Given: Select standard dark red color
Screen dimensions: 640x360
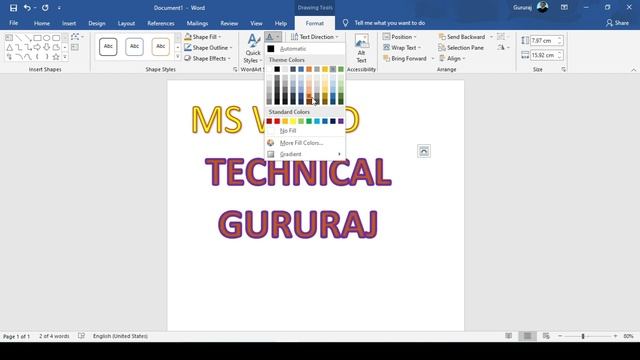Looking at the screenshot, I should coord(269,121).
